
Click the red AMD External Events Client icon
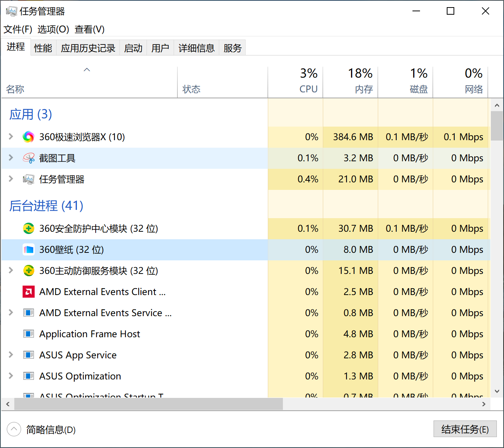pyautogui.click(x=29, y=292)
